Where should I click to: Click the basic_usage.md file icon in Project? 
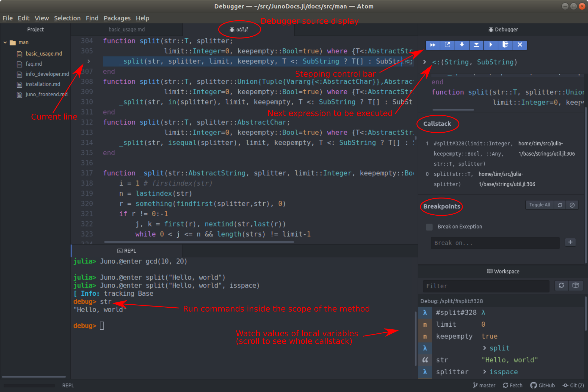pyautogui.click(x=19, y=54)
